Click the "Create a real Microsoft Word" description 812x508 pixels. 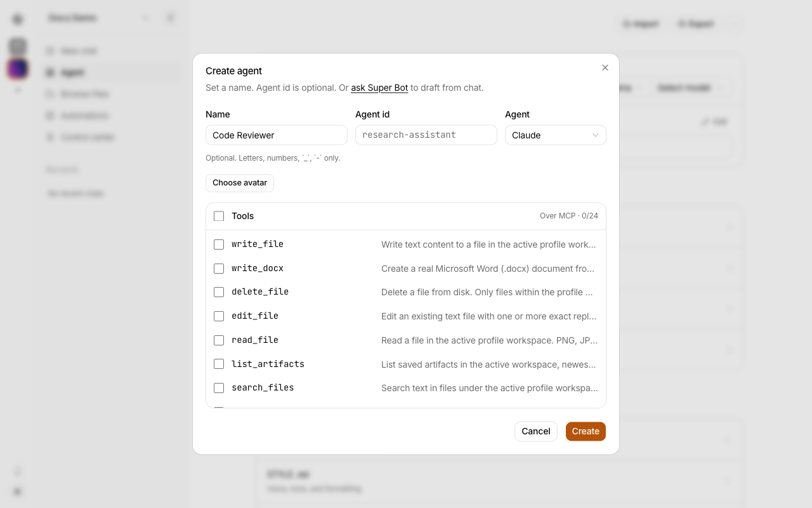488,269
